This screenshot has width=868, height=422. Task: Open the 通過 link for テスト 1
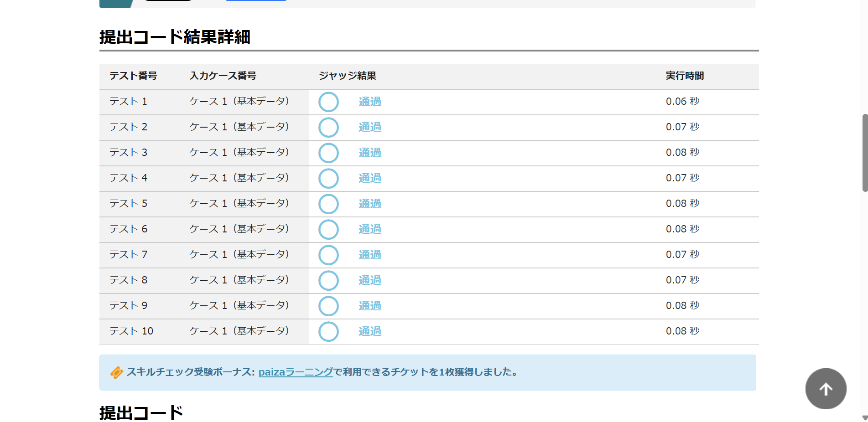369,102
